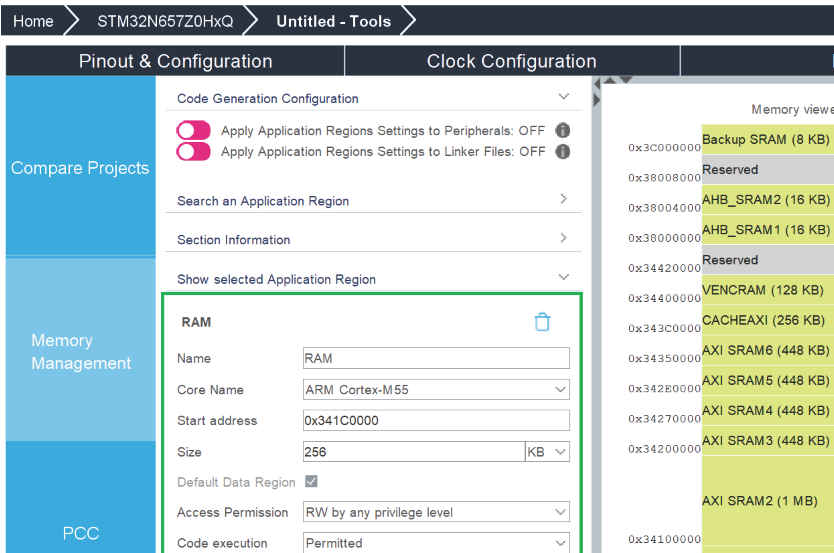The width and height of the screenshot is (834, 553).
Task: Select AXI SRAM4 (448 KB) memory block
Action: click(x=768, y=410)
